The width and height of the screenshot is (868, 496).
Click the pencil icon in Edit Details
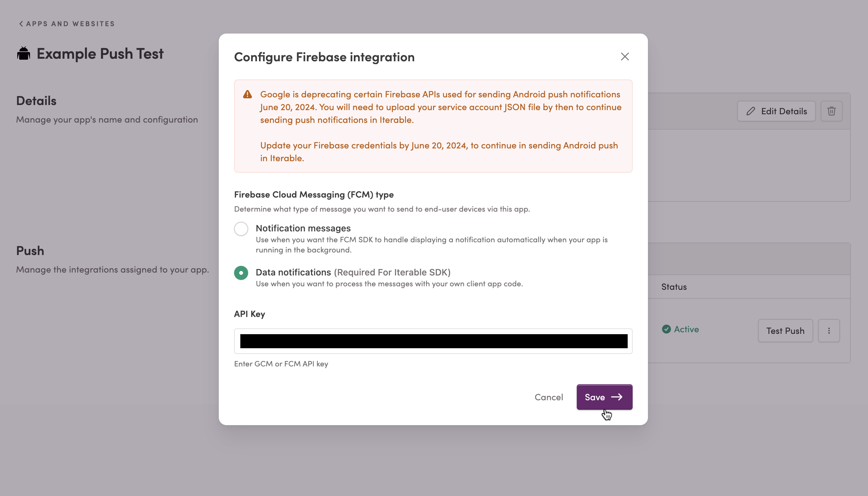(x=750, y=111)
